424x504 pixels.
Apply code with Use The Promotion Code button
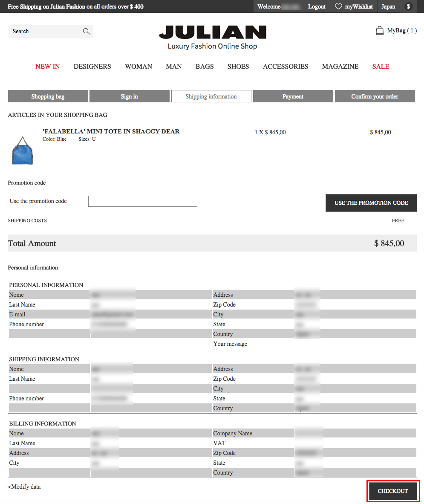(x=371, y=203)
